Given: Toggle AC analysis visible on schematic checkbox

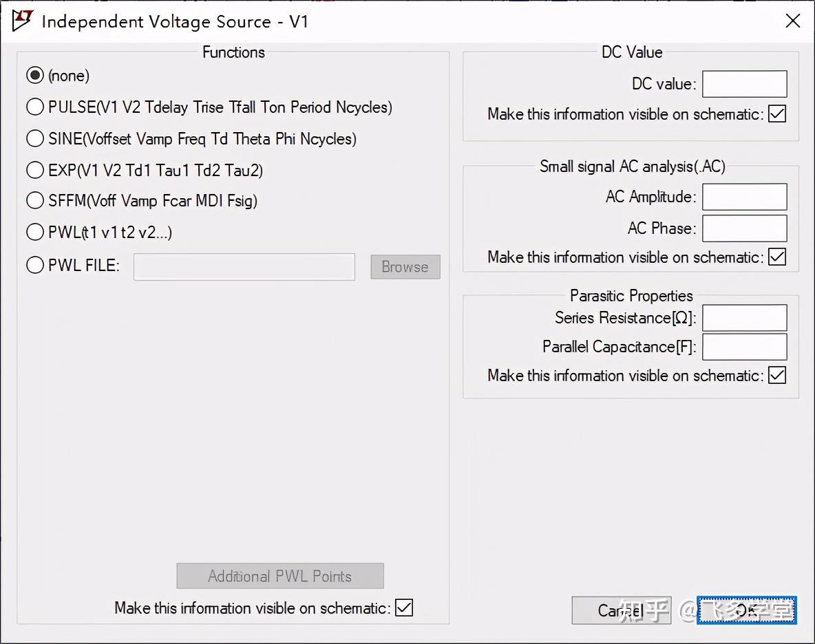Looking at the screenshot, I should tap(777, 257).
